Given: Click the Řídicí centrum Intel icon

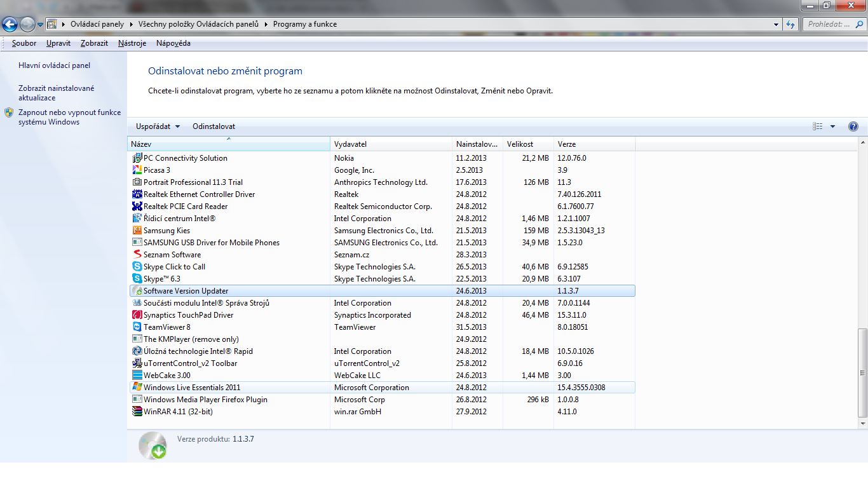Looking at the screenshot, I should coord(137,219).
